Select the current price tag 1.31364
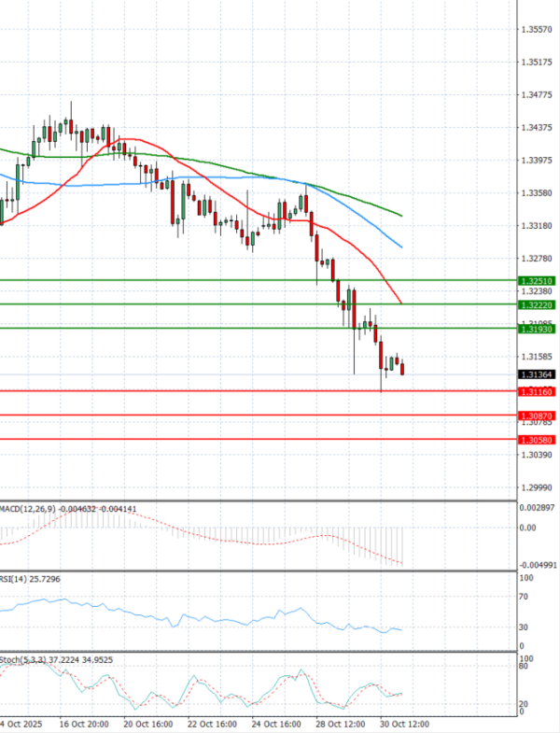The width and height of the screenshot is (560, 733). pyautogui.click(x=536, y=374)
